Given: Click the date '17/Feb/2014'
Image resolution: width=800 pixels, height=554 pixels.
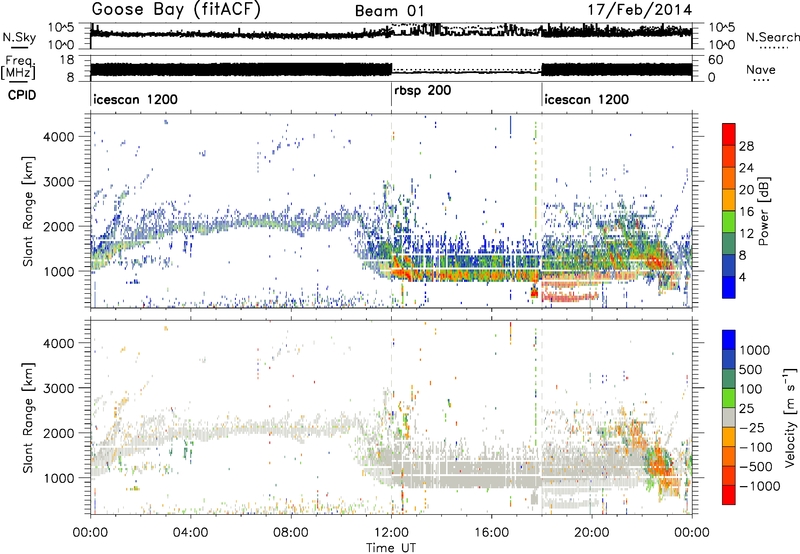Looking at the screenshot, I should [x=639, y=10].
